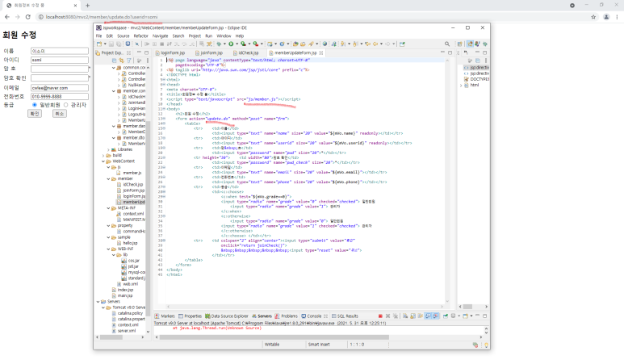Viewport: 624px width, 364px height.
Task: Click the Open Perspective icon in Eclipse toolbar
Action: pos(459,44)
